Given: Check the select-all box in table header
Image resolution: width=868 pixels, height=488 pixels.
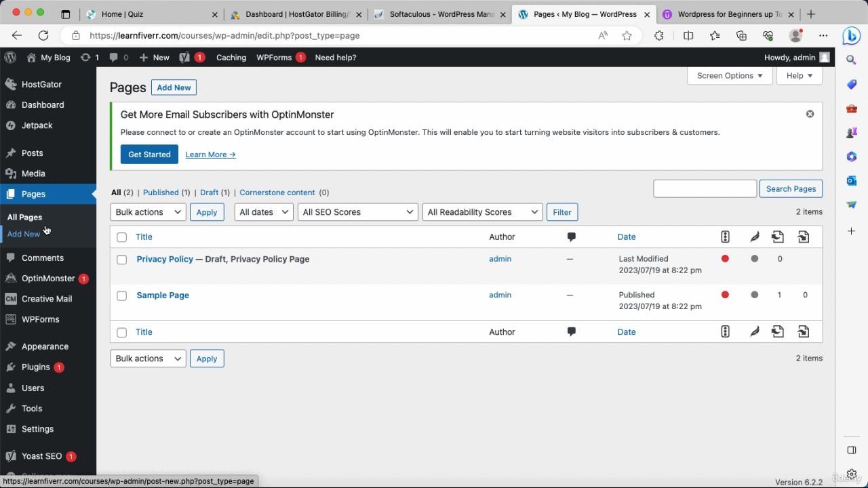Looking at the screenshot, I should pos(121,237).
